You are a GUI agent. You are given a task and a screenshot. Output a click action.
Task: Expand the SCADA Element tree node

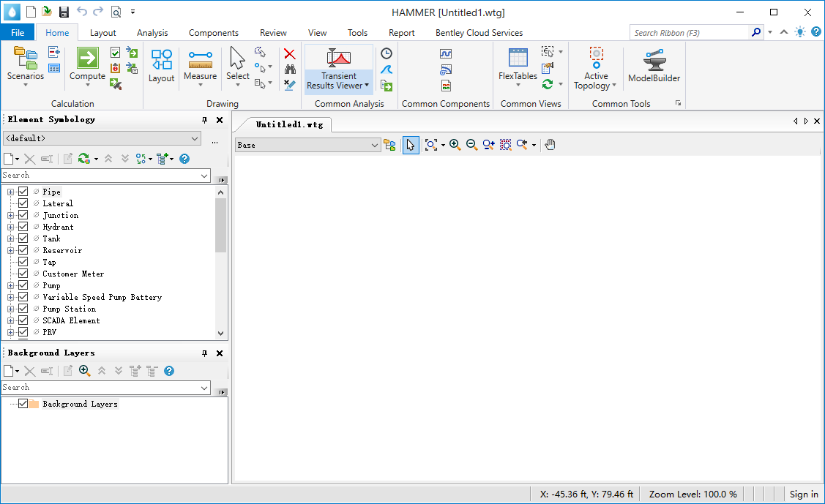tap(10, 320)
